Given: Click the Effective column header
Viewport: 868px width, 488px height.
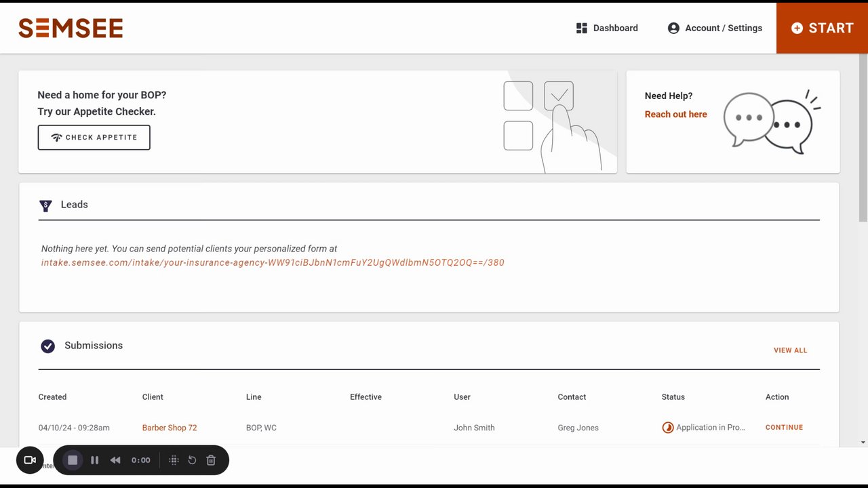Looking at the screenshot, I should pyautogui.click(x=366, y=397).
